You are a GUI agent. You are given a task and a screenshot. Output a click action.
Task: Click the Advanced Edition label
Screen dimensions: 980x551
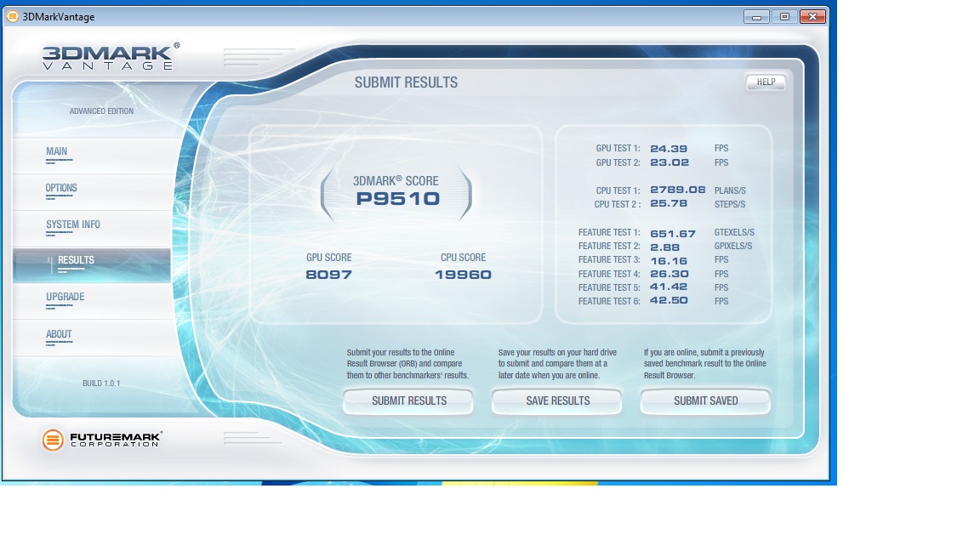tap(101, 111)
